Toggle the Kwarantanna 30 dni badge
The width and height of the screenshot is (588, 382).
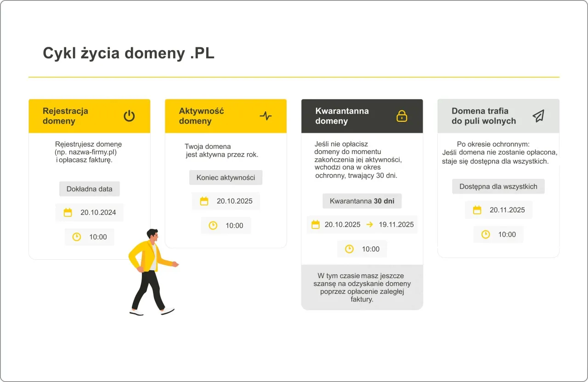[362, 201]
